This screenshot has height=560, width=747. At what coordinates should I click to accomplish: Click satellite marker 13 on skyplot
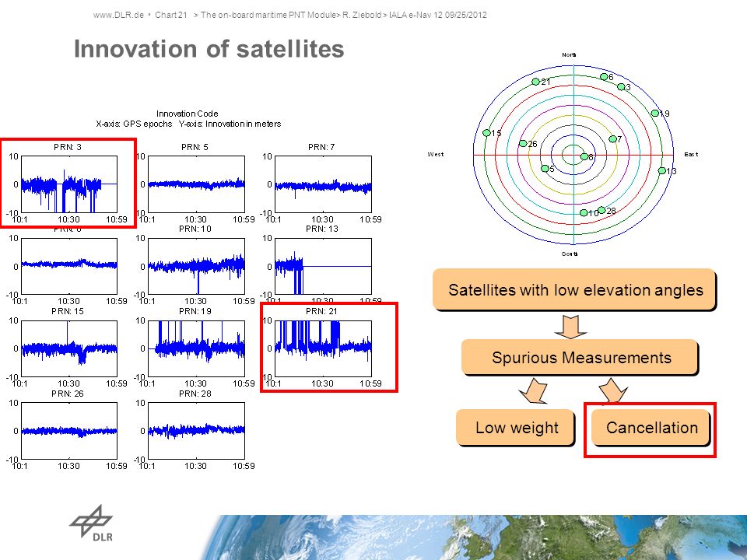tap(661, 170)
